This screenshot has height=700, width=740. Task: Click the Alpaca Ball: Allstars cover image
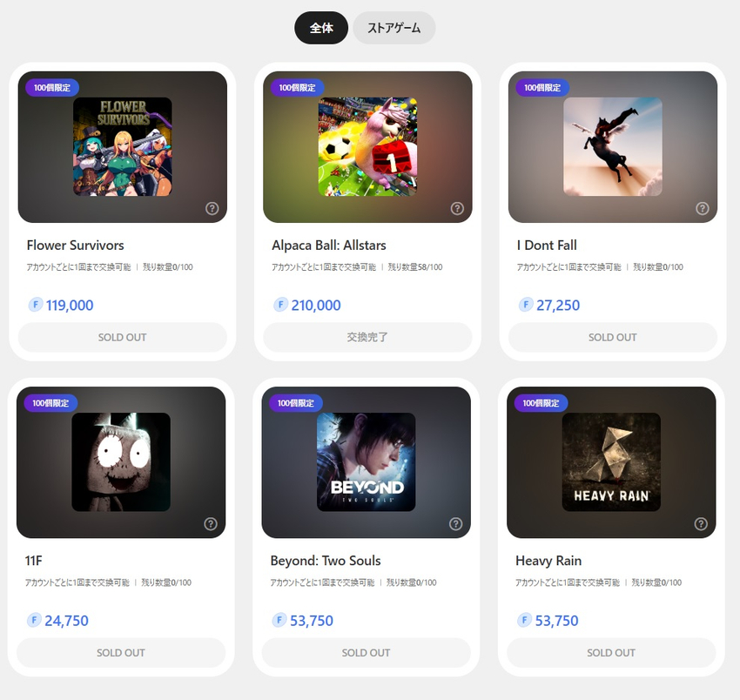(x=367, y=146)
